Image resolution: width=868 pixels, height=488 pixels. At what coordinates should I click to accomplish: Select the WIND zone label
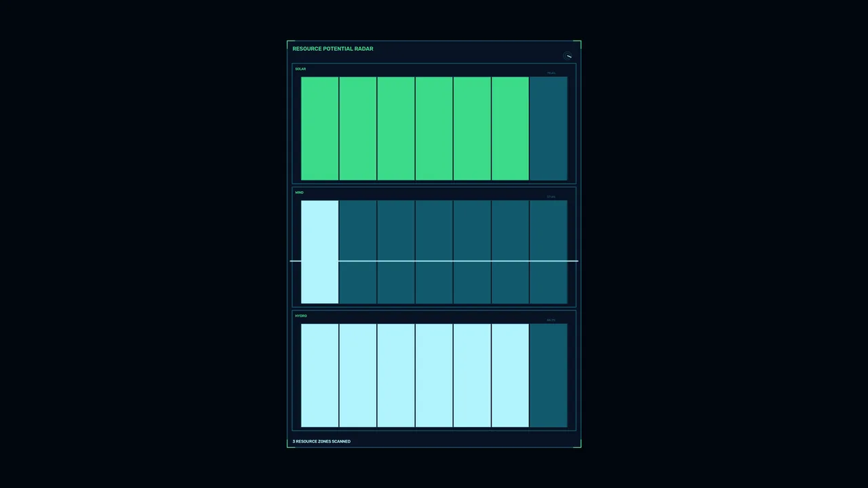(x=299, y=192)
